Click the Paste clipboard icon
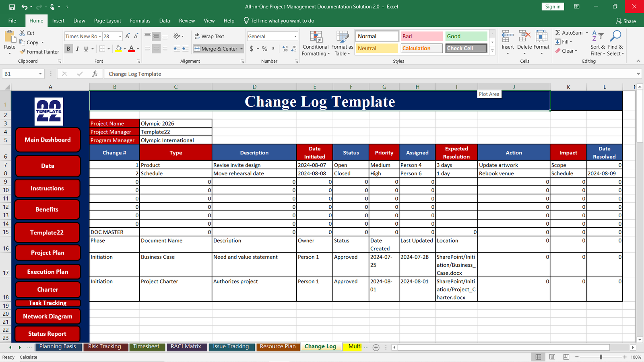Viewport: 644px width, 362px height. [x=10, y=37]
